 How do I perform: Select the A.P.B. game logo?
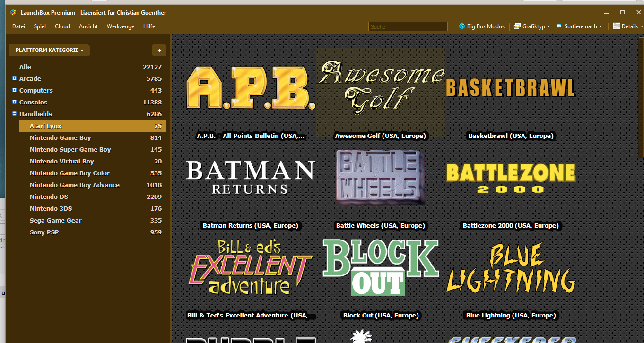(251, 88)
